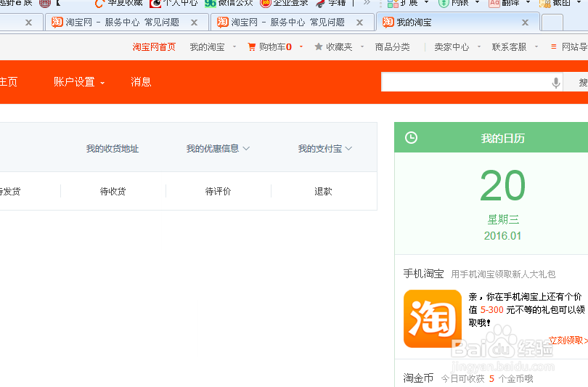Open the 网银 toolbar dropdown arrow
Screen dimensions: 588x387
point(477,3)
